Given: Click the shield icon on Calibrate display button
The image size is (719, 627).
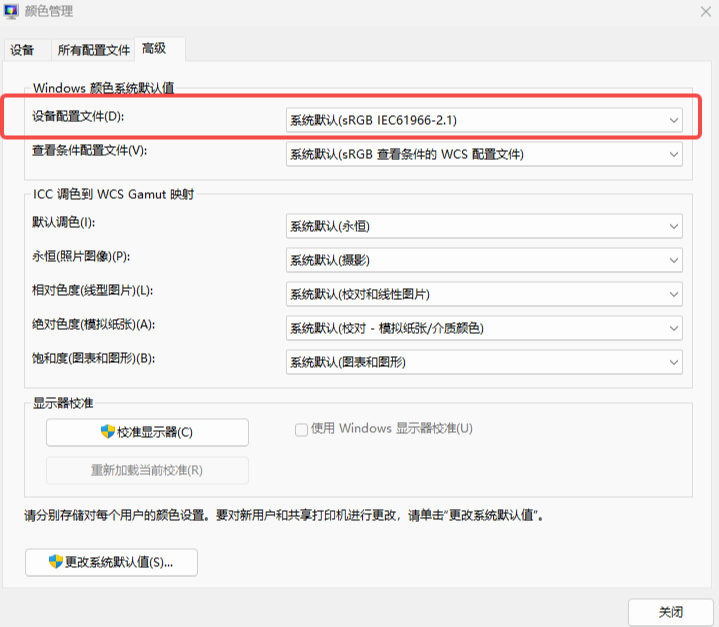Looking at the screenshot, I should click(108, 432).
